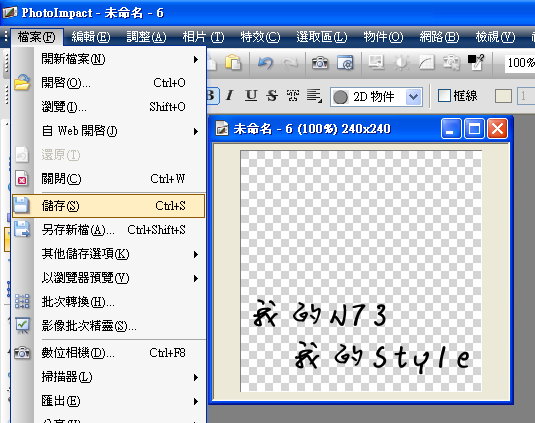Click the brightness bulb toolbar icon
535x423 pixels.
pos(401,62)
